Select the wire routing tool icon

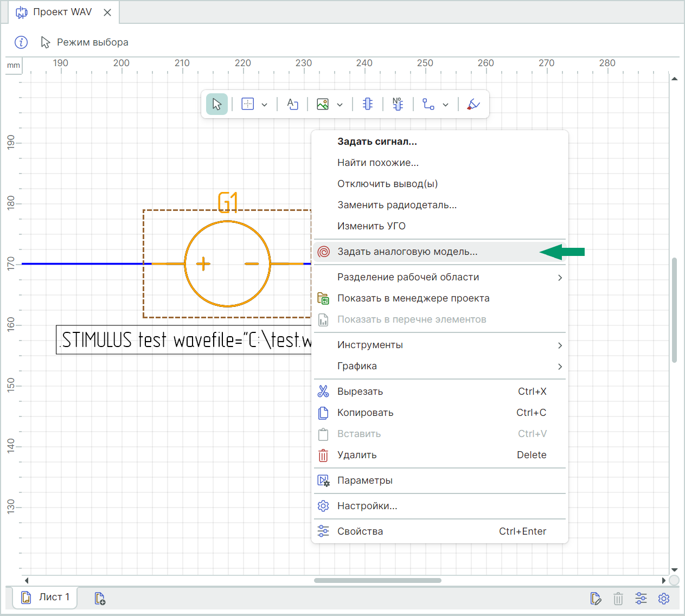click(x=428, y=104)
